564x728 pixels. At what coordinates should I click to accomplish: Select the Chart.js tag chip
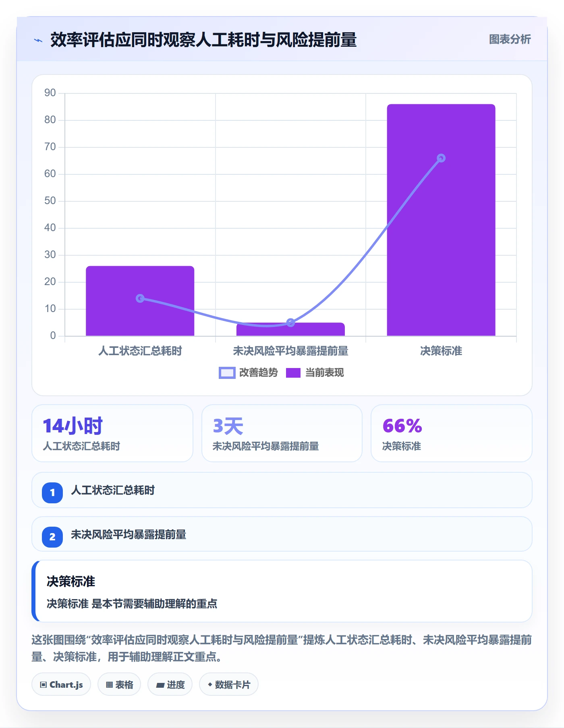(x=61, y=685)
